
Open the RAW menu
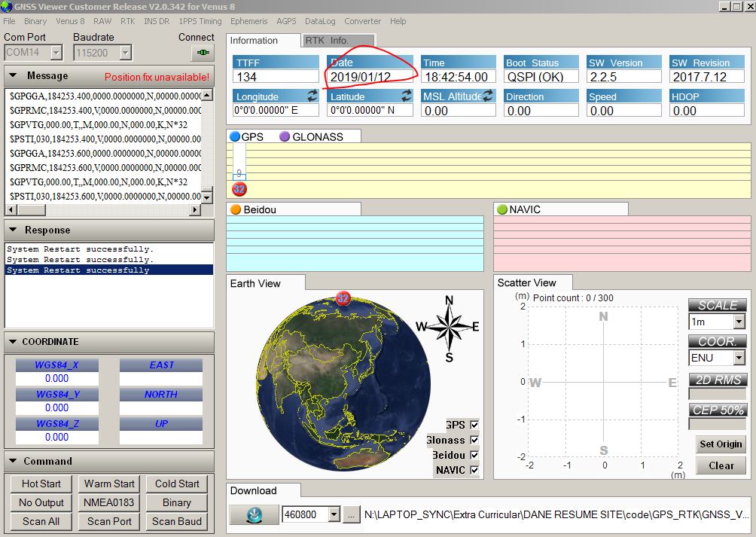(x=102, y=21)
